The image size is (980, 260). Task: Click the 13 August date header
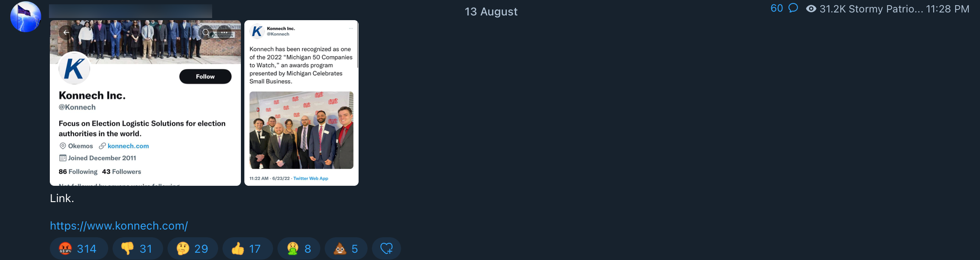pyautogui.click(x=491, y=12)
